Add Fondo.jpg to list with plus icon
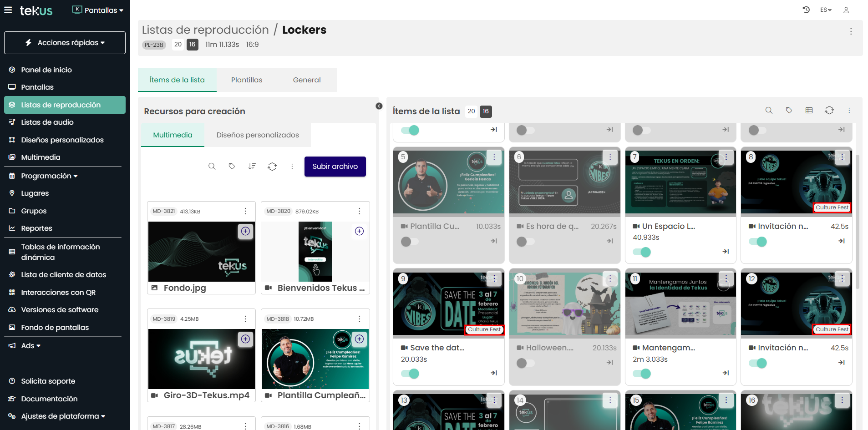This screenshot has height=430, width=868. 245,231
